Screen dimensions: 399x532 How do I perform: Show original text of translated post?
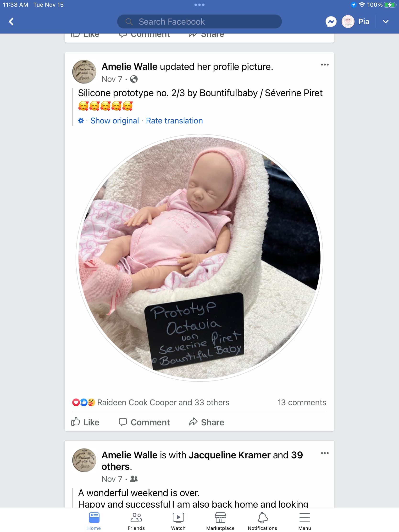(115, 121)
